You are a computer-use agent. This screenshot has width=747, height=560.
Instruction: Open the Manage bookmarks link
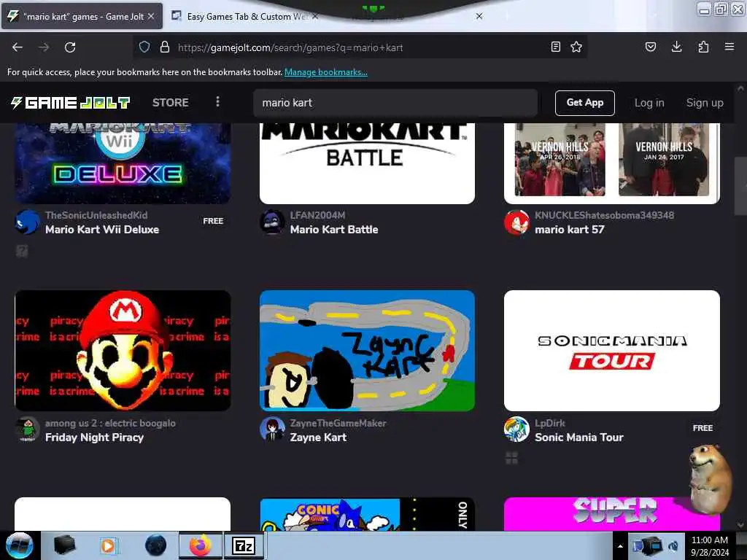click(326, 72)
